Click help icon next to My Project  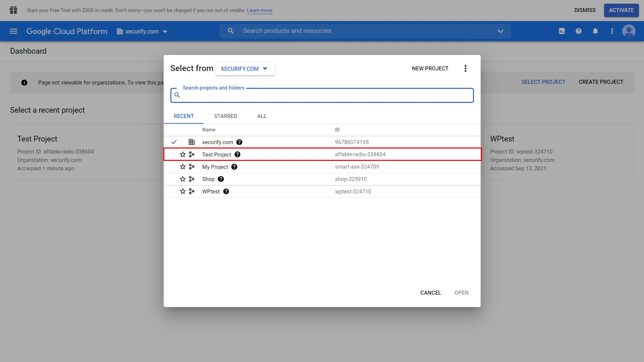pos(234,167)
